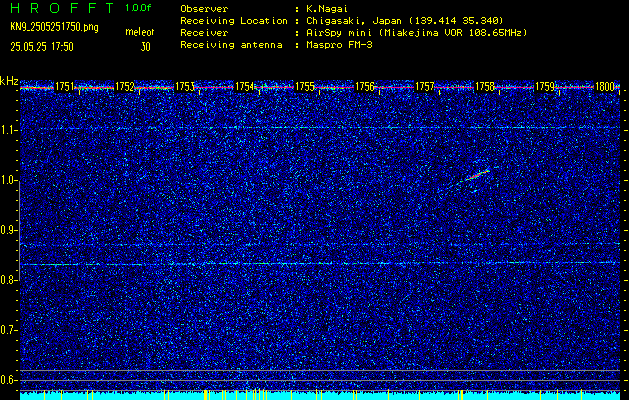Click the 1757 time marker
Screen dimensions: 629x400
click(425, 87)
